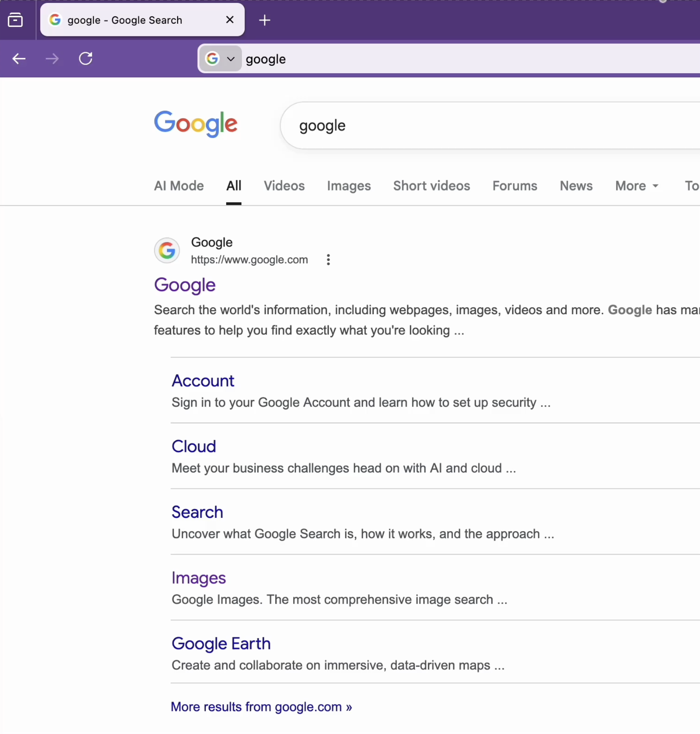This screenshot has width=700, height=734.
Task: Click 'More results from google.com' link
Action: [x=261, y=707]
